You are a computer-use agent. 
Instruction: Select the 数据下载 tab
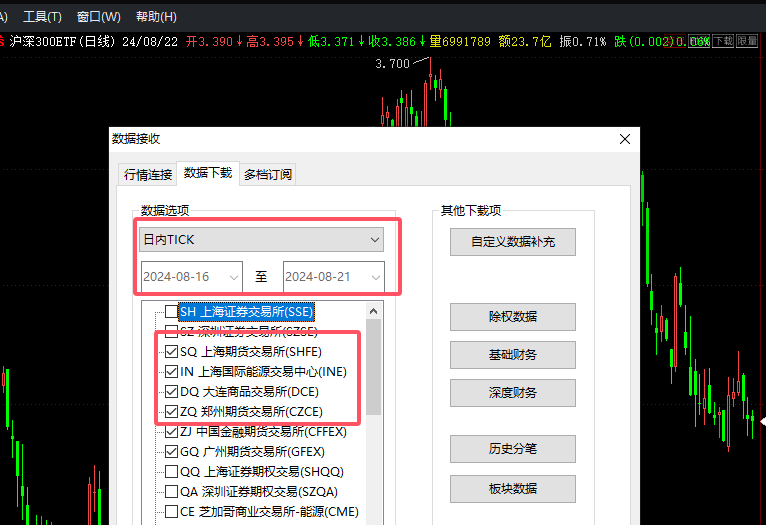click(x=208, y=173)
